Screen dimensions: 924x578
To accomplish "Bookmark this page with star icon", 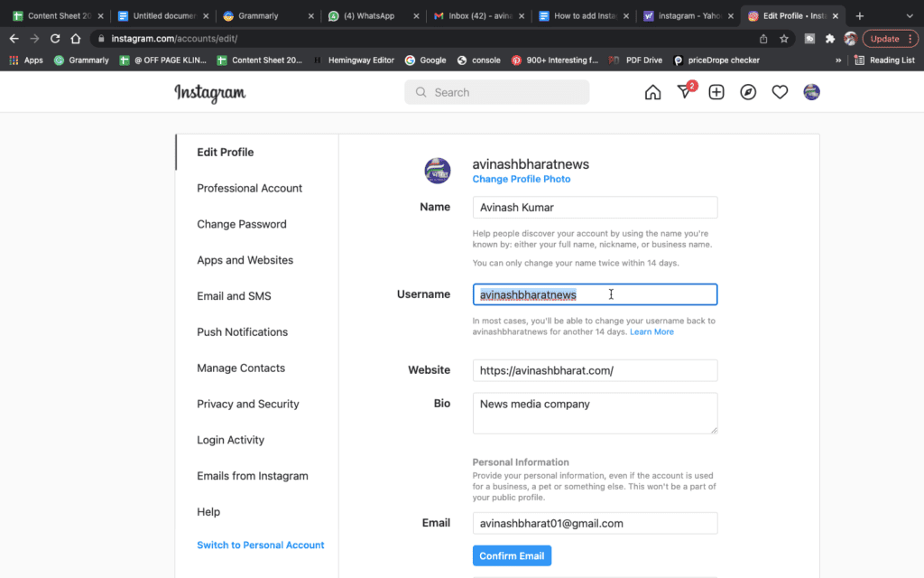I will 784,38.
